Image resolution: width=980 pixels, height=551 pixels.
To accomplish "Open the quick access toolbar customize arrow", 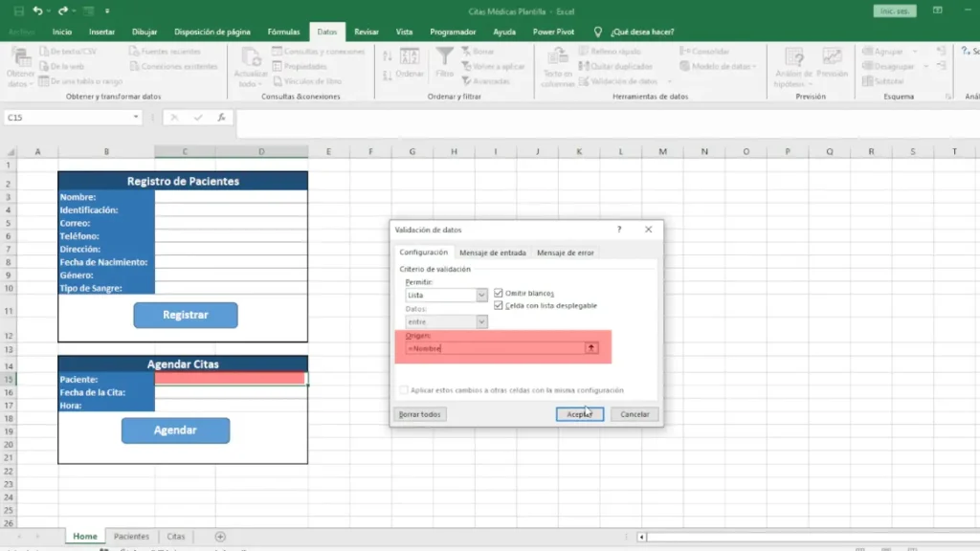I will (x=107, y=11).
